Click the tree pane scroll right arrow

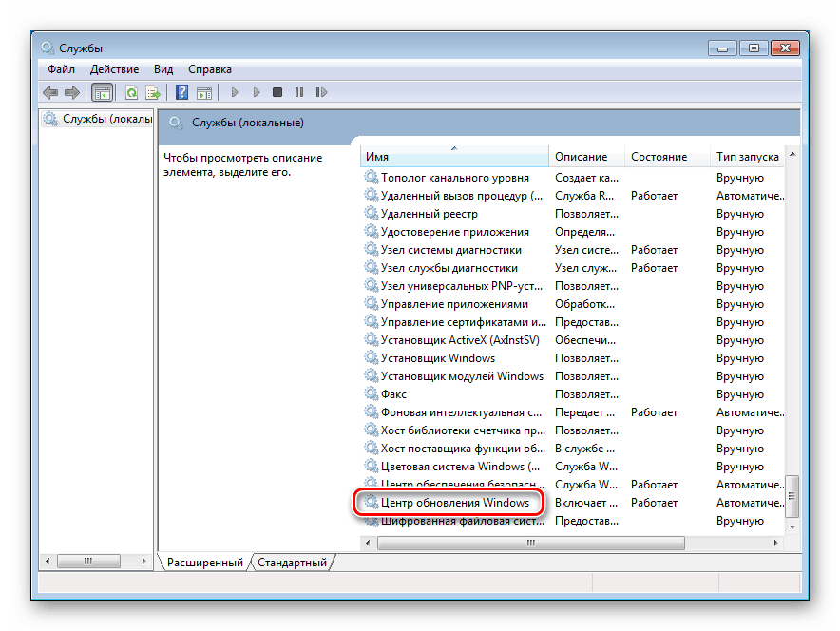tap(143, 561)
